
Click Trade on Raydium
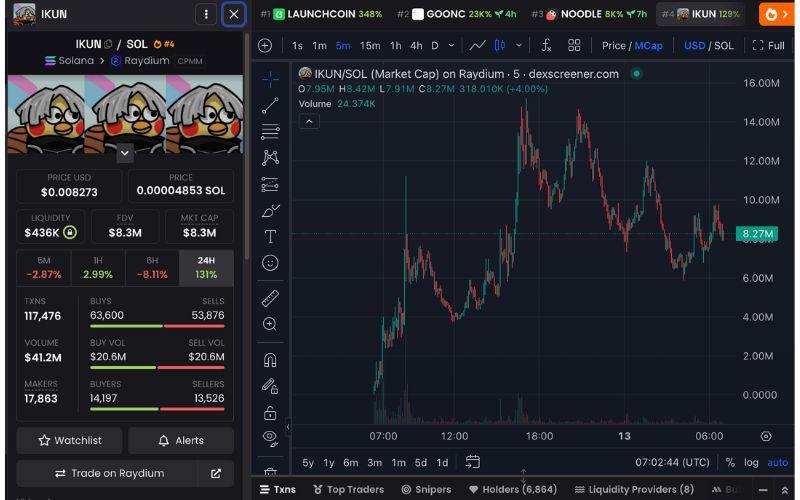pyautogui.click(x=109, y=473)
